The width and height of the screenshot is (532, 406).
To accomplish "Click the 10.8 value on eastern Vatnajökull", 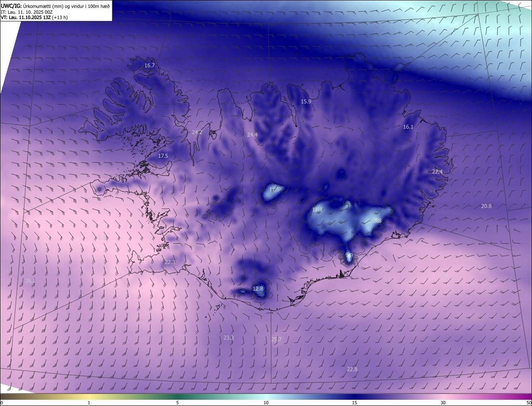I will click(x=376, y=221).
